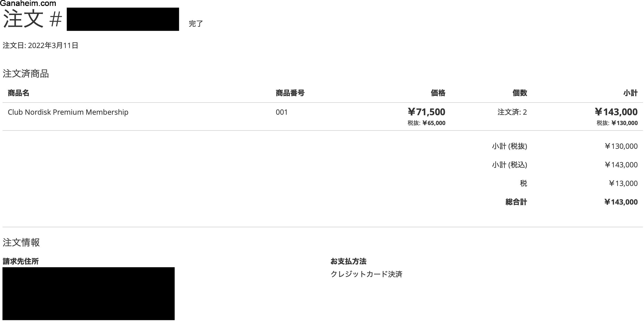Click the お支払方法 heading
The height and width of the screenshot is (327, 644).
pos(348,261)
